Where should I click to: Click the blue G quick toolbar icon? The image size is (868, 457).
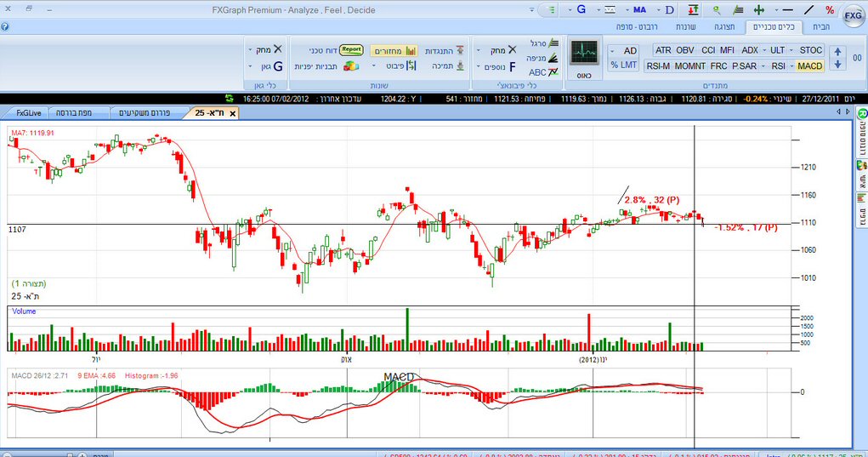(582, 9)
